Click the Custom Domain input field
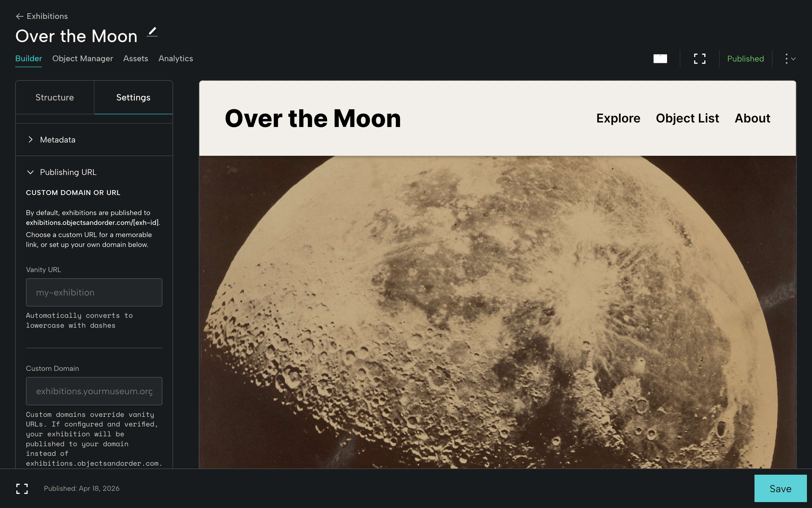The height and width of the screenshot is (508, 812). (x=94, y=391)
